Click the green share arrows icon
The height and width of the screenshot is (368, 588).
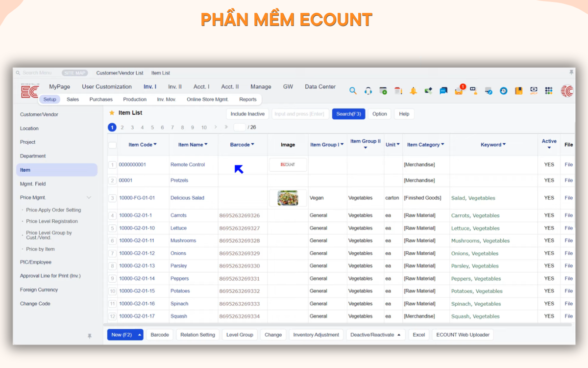(428, 91)
